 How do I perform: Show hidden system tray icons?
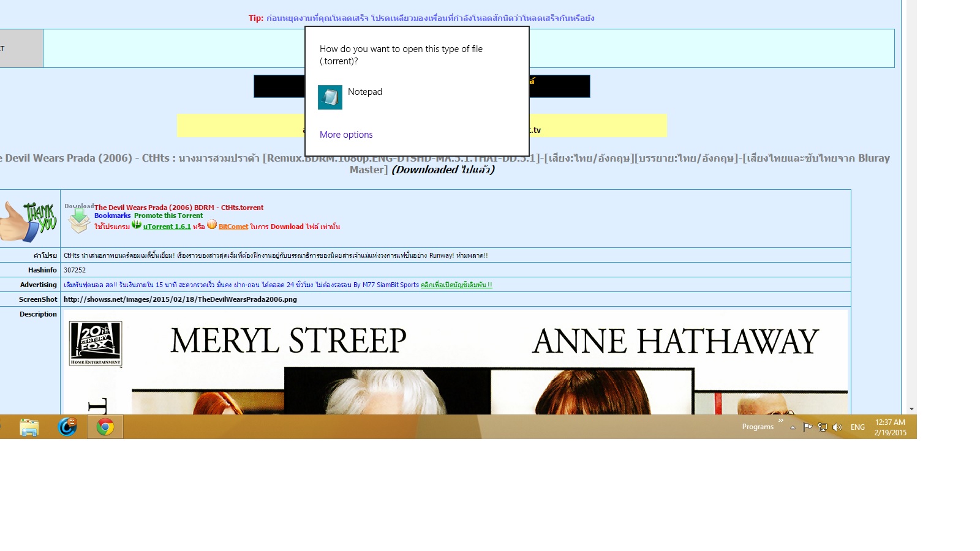coord(793,427)
